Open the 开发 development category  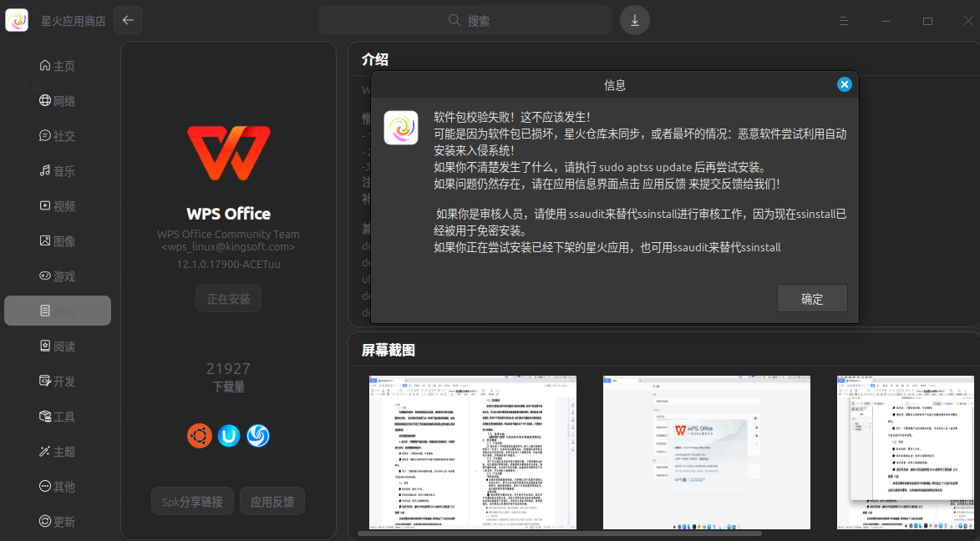(58, 381)
